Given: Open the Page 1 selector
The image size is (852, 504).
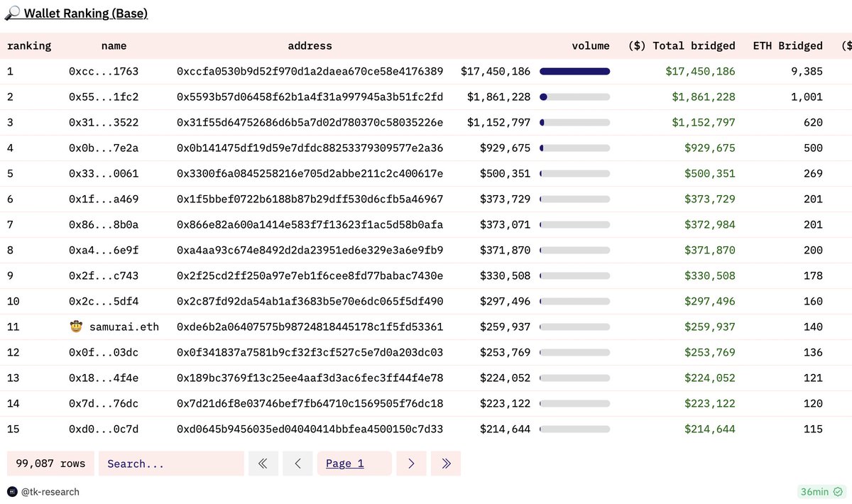Looking at the screenshot, I should 354,464.
